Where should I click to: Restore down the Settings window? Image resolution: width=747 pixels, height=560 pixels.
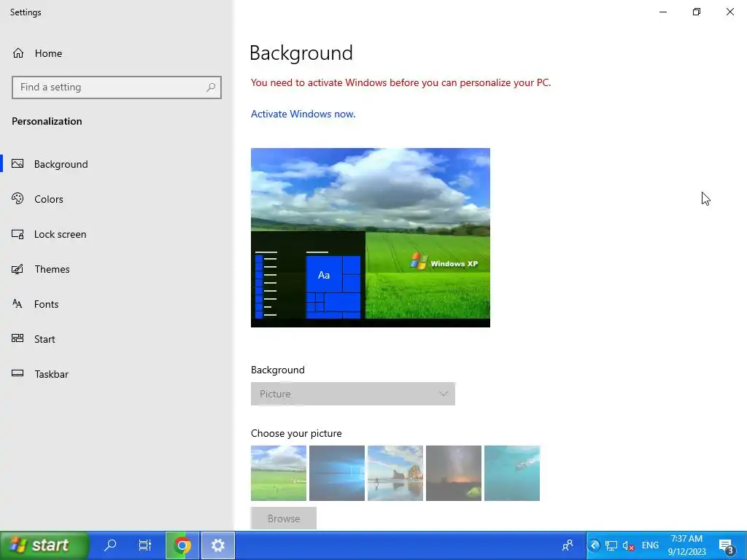(x=697, y=12)
